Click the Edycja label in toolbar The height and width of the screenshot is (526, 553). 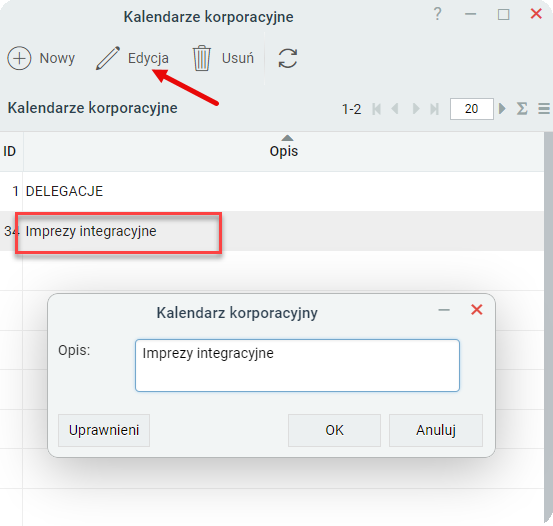coord(148,58)
